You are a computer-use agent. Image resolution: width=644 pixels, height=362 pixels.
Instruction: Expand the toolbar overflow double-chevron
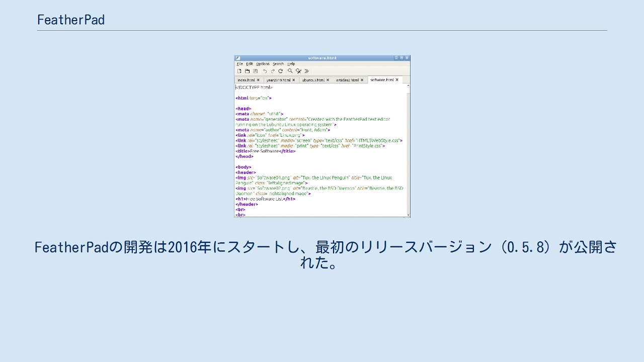306,71
